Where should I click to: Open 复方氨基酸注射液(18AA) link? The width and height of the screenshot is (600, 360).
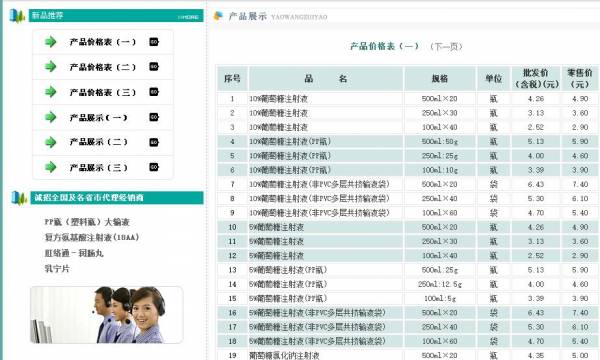point(92,238)
